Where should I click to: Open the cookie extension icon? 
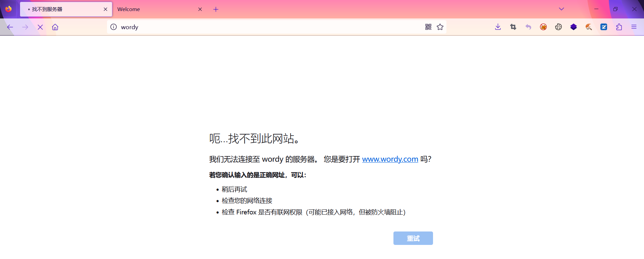coord(558,27)
